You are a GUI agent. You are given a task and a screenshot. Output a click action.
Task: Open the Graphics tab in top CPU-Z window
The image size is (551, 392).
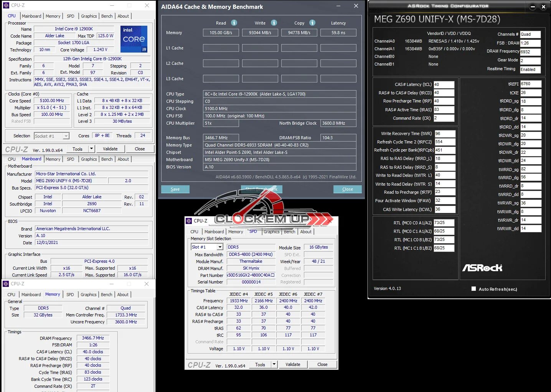pyautogui.click(x=89, y=16)
